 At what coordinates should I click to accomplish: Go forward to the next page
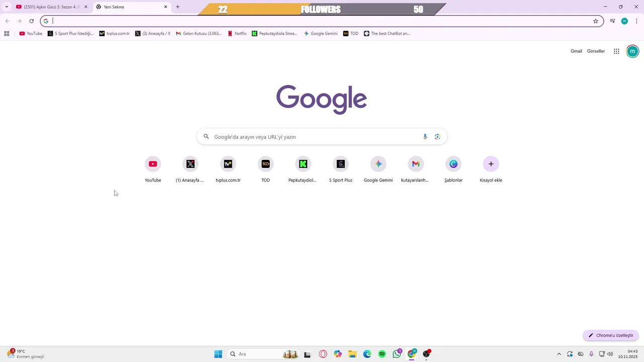pos(19,21)
